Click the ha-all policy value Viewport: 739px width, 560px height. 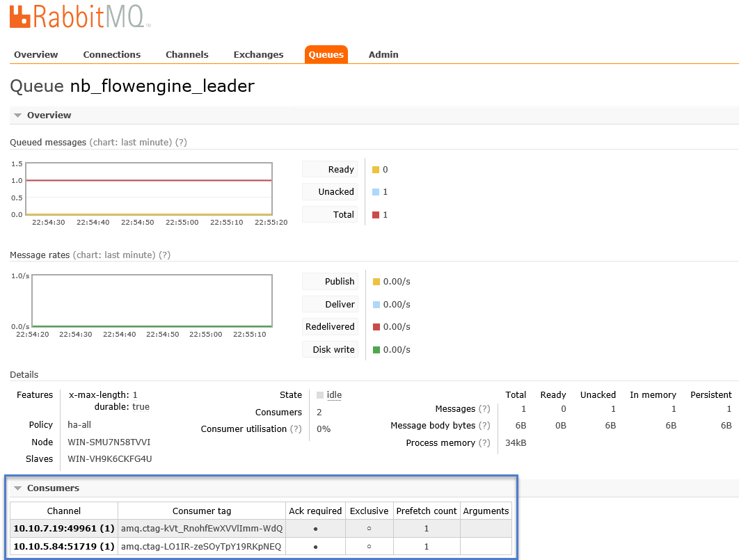coord(79,425)
